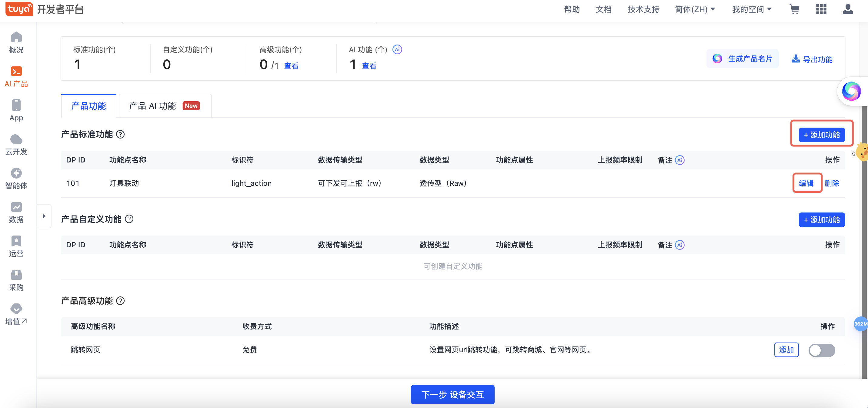
Task: Open the 数据 data section
Action: click(x=16, y=213)
